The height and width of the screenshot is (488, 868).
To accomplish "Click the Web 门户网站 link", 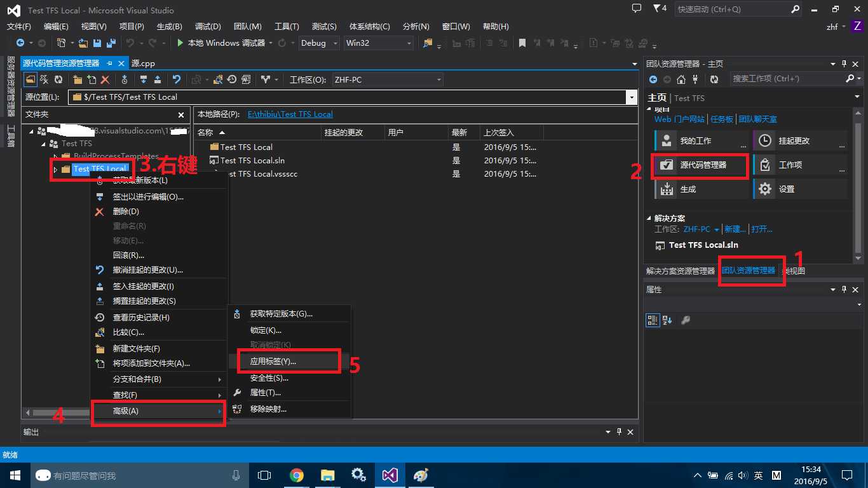I will pyautogui.click(x=680, y=119).
